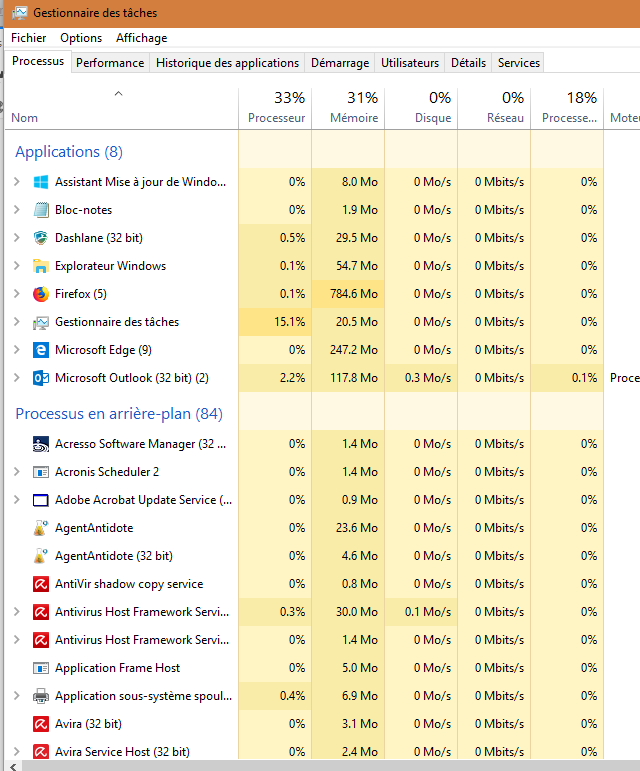Screen dimensions: 640x771
Task: Click the Explorateur Windows folder icon
Action: [41, 266]
